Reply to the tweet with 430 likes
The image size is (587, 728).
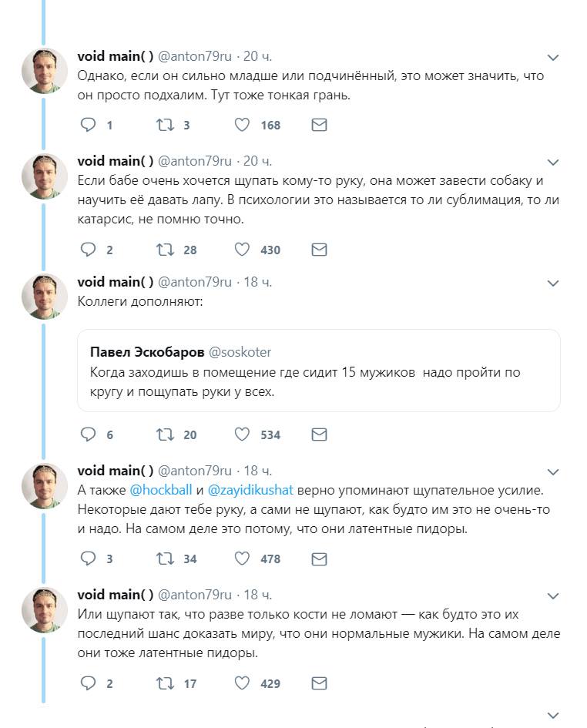tap(88, 250)
